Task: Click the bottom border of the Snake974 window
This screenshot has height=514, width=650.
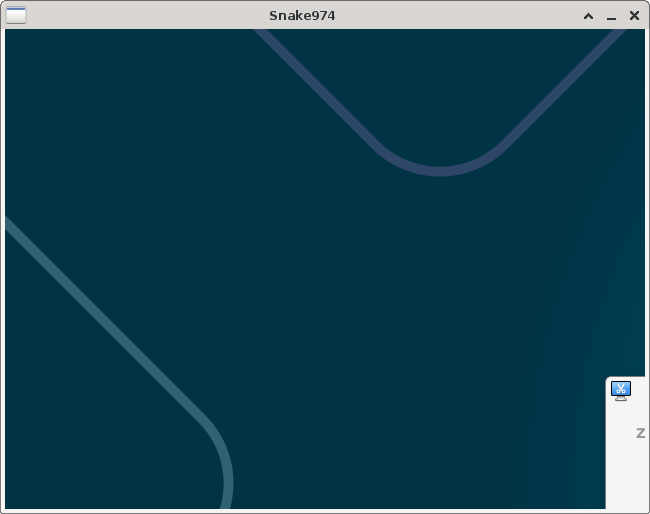Action: point(300,511)
